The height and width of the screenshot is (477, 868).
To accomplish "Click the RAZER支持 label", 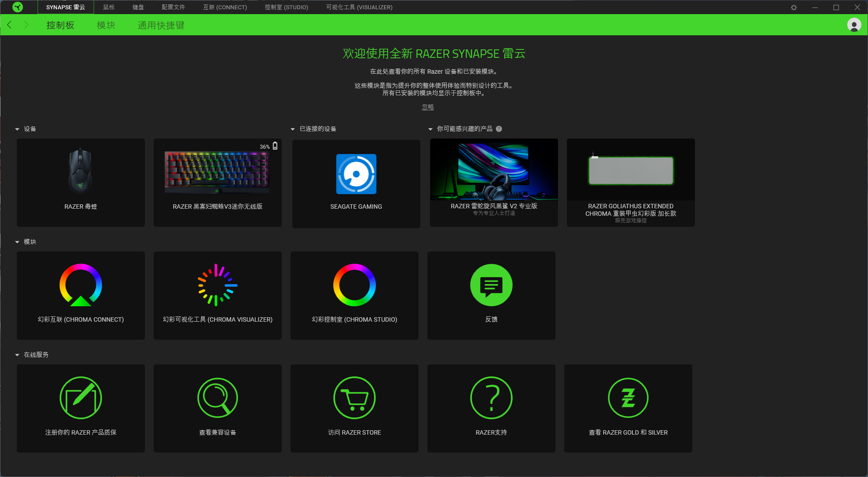I will [491, 432].
